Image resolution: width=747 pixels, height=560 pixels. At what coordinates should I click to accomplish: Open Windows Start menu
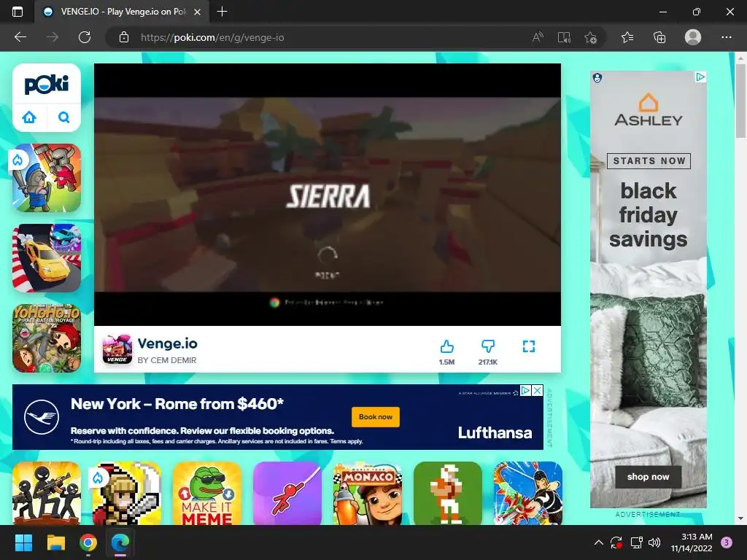point(23,542)
